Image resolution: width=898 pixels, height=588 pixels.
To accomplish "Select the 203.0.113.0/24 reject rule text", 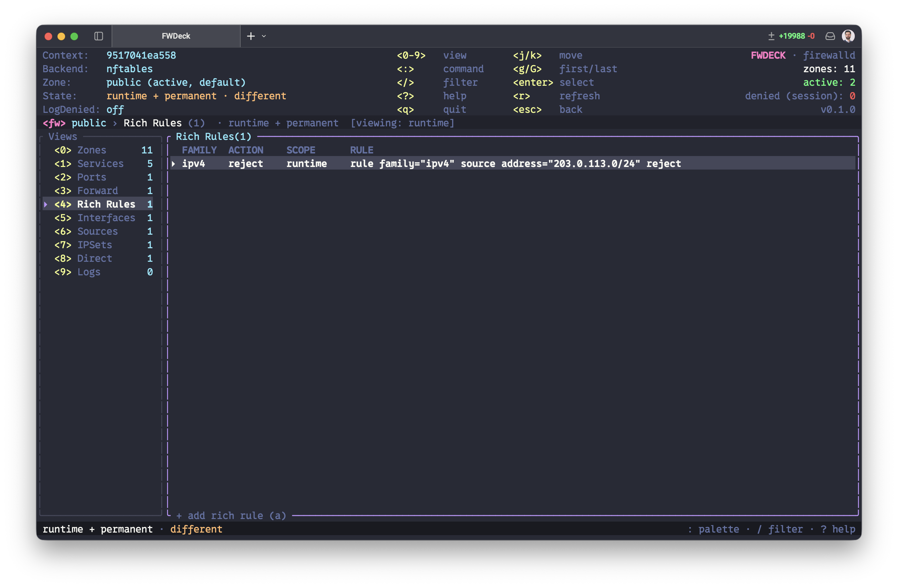I will pos(515,164).
